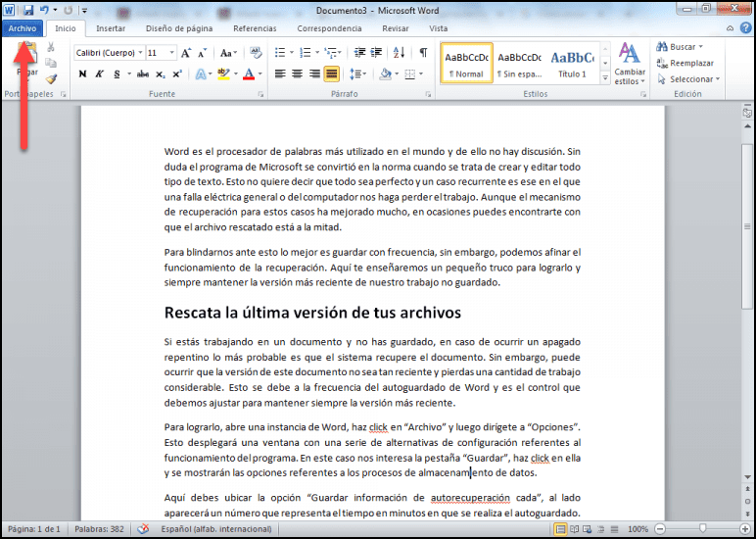The height and width of the screenshot is (539, 756).
Task: Show paragraph marks with pilcrow icon
Action: click(423, 53)
